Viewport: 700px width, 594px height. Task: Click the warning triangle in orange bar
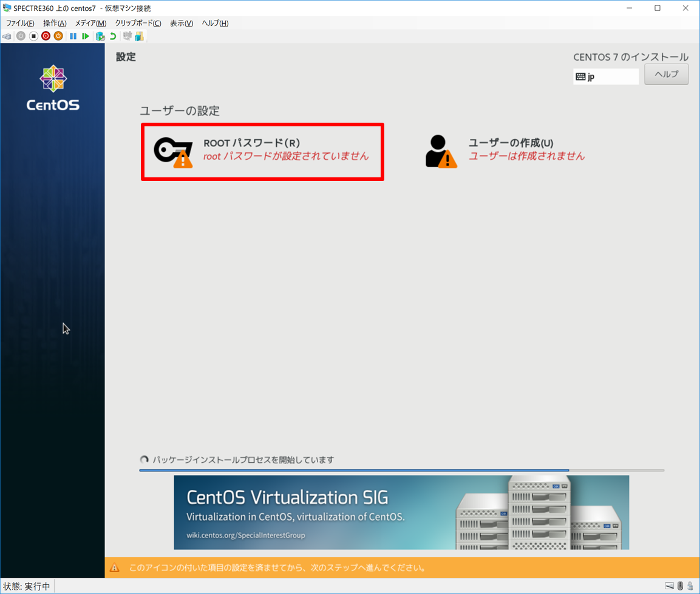[x=115, y=568]
